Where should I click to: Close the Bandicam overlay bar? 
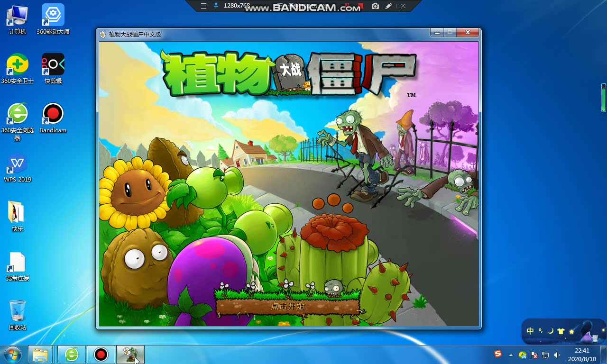(403, 6)
